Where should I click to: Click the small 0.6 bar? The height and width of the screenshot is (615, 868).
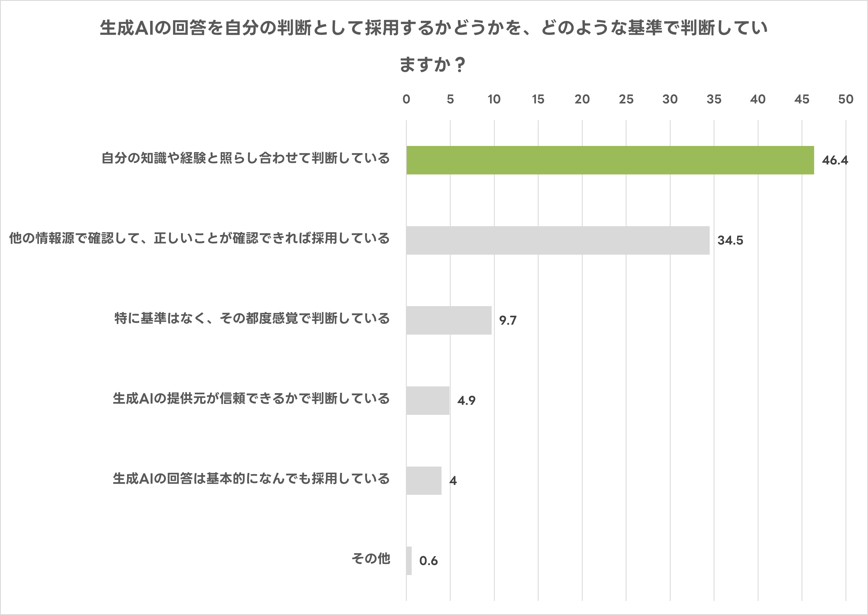[x=409, y=561]
